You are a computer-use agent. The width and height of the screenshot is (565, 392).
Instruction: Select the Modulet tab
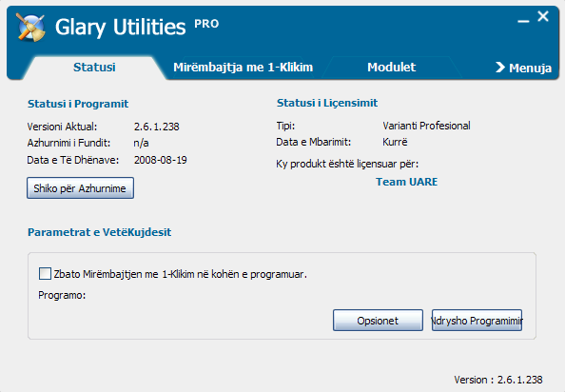(391, 67)
